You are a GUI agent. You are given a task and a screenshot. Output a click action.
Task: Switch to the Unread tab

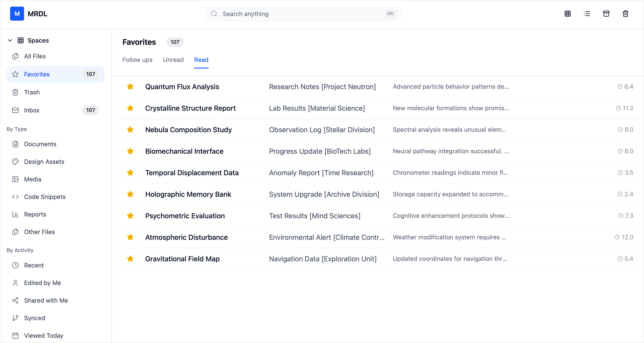pyautogui.click(x=173, y=60)
